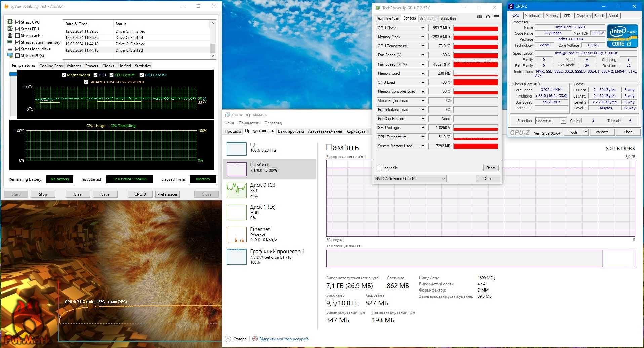The width and height of the screenshot is (644, 348).
Task: Click resource monitor icon in Task Manager
Action: click(x=255, y=339)
